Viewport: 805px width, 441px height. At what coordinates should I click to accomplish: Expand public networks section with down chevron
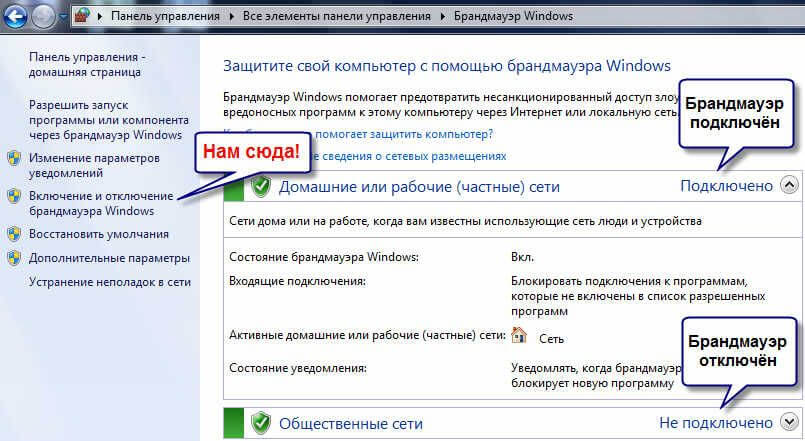click(790, 421)
